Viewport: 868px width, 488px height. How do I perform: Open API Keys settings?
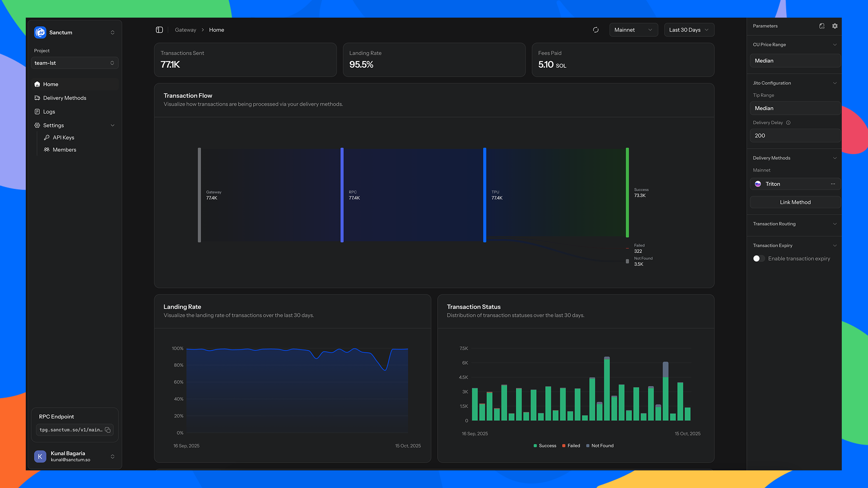point(63,137)
